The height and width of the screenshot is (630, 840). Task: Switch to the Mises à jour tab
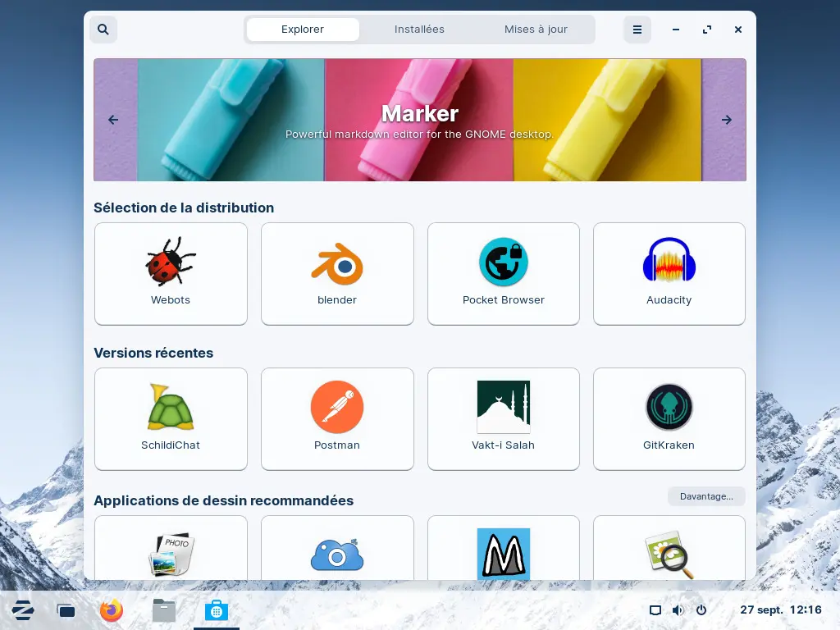(x=536, y=30)
